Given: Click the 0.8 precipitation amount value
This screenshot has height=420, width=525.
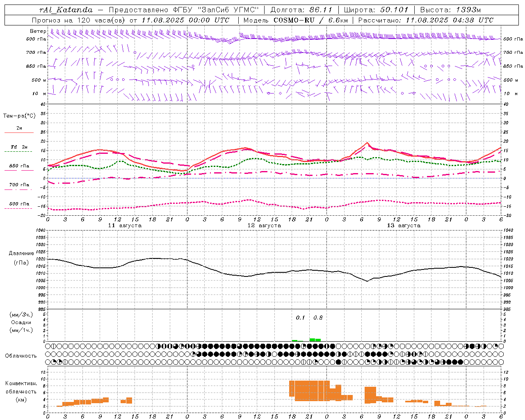Looking at the screenshot, I should click(x=318, y=317).
